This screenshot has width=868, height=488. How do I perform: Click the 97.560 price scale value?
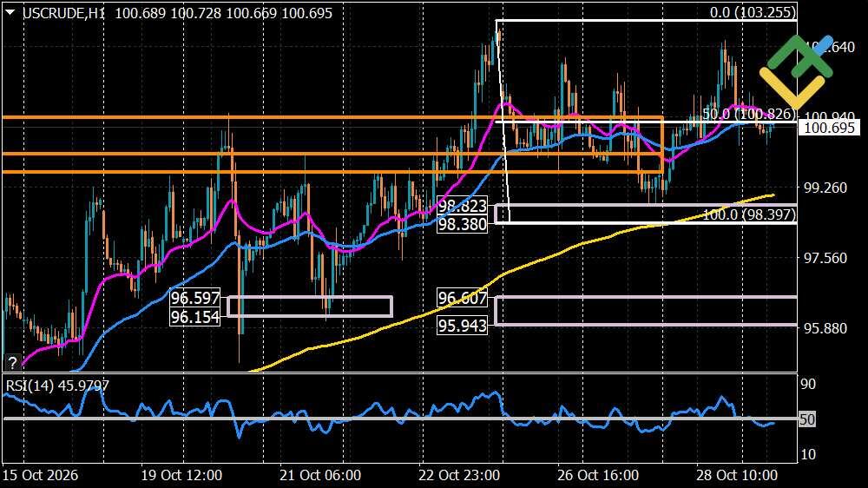coord(825,258)
